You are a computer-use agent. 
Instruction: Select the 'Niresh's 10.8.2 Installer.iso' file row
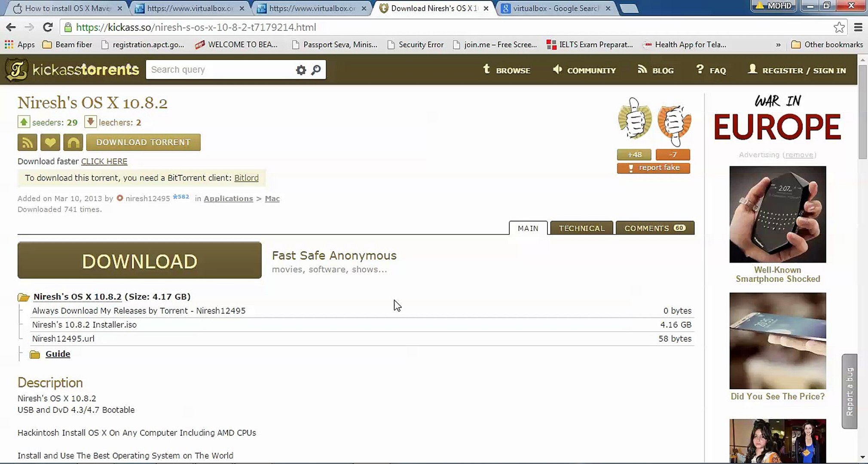[362, 325]
